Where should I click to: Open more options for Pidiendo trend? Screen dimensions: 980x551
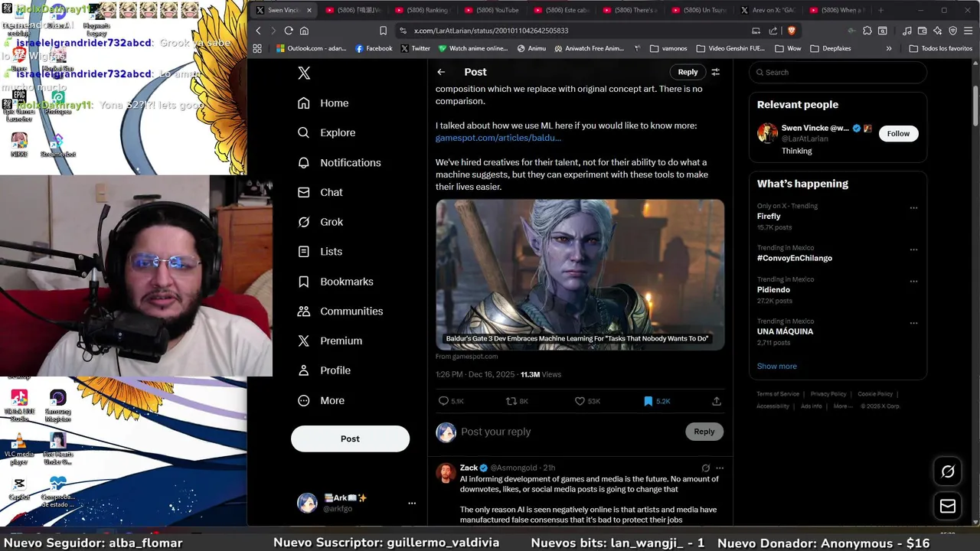coord(913,282)
